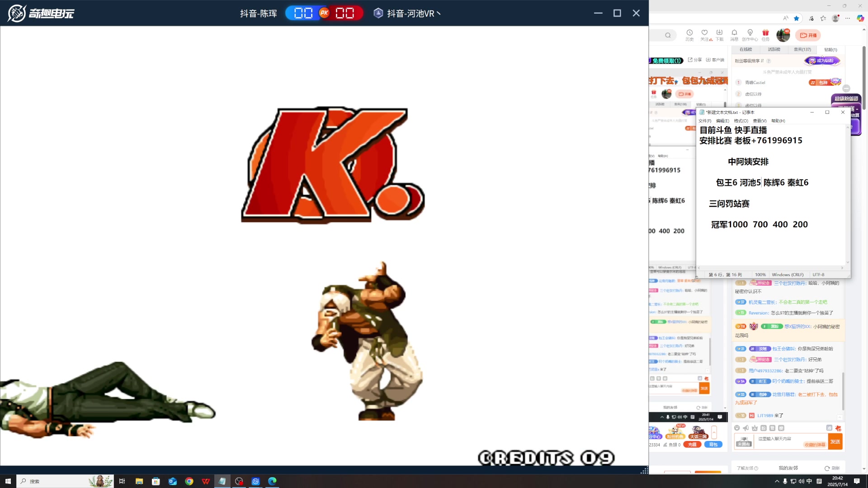
Task: Open WPS Office from the taskbar
Action: (206, 481)
